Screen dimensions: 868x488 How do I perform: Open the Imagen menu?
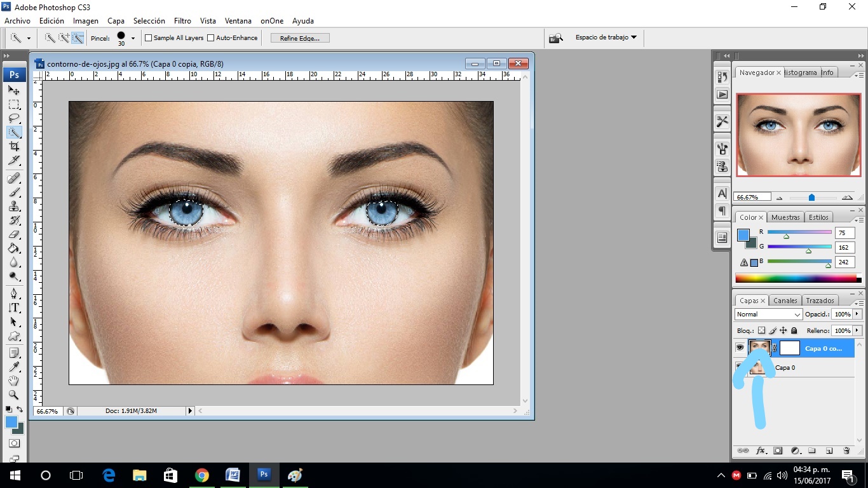(x=86, y=21)
